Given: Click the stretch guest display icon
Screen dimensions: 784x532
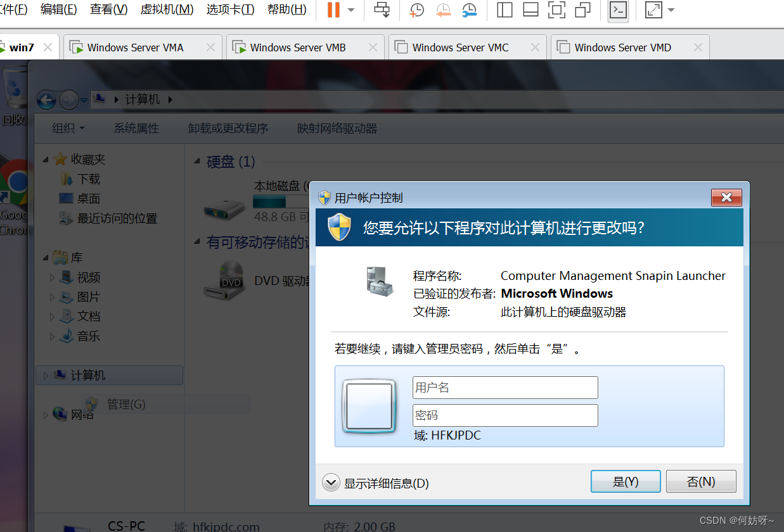Looking at the screenshot, I should click(653, 10).
